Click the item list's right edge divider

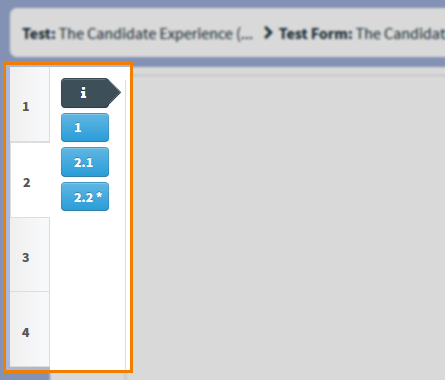click(126, 223)
